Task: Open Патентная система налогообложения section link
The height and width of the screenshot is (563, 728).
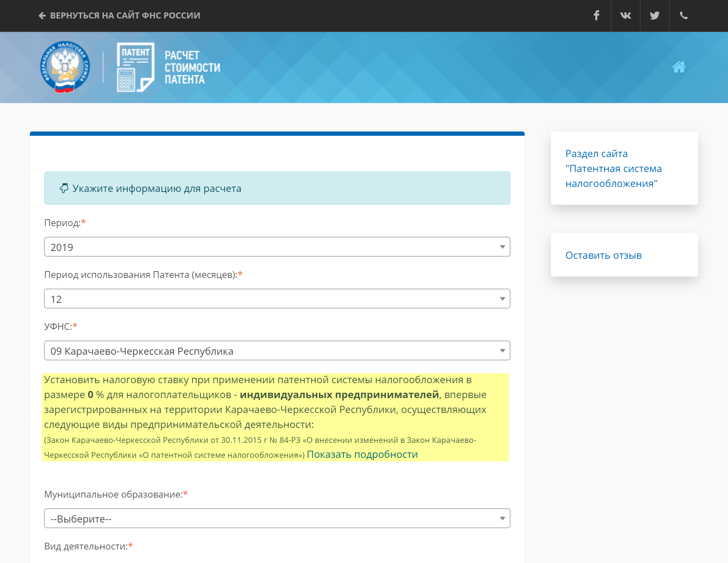Action: [x=613, y=168]
